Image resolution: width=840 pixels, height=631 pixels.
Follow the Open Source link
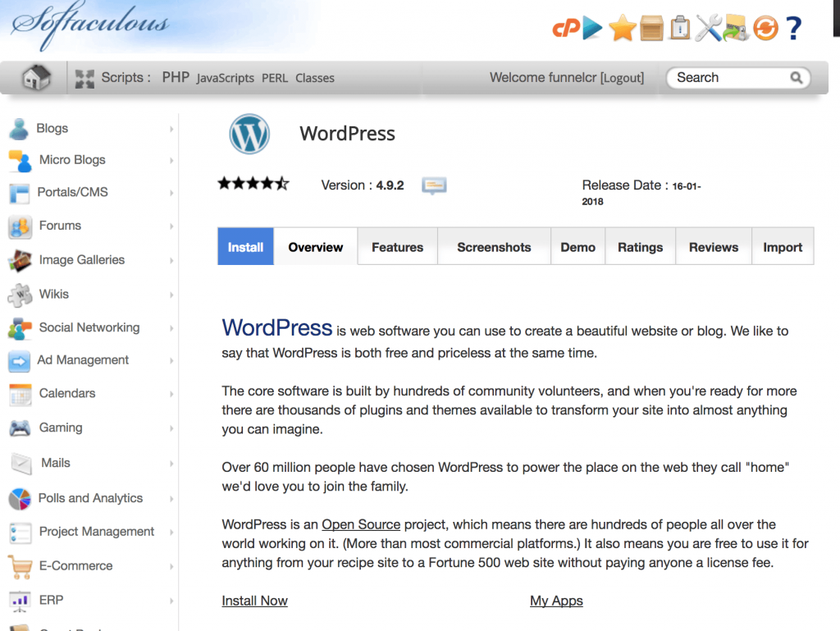click(x=361, y=524)
